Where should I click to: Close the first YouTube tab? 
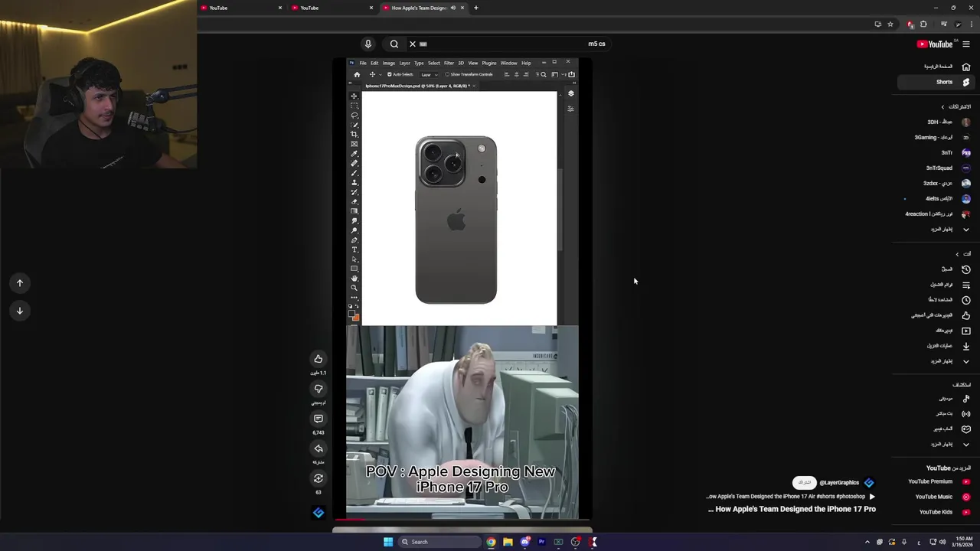[x=280, y=8]
